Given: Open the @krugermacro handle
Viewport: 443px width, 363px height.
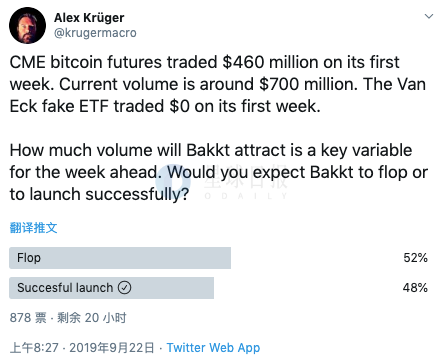Looking at the screenshot, I should click(x=95, y=33).
